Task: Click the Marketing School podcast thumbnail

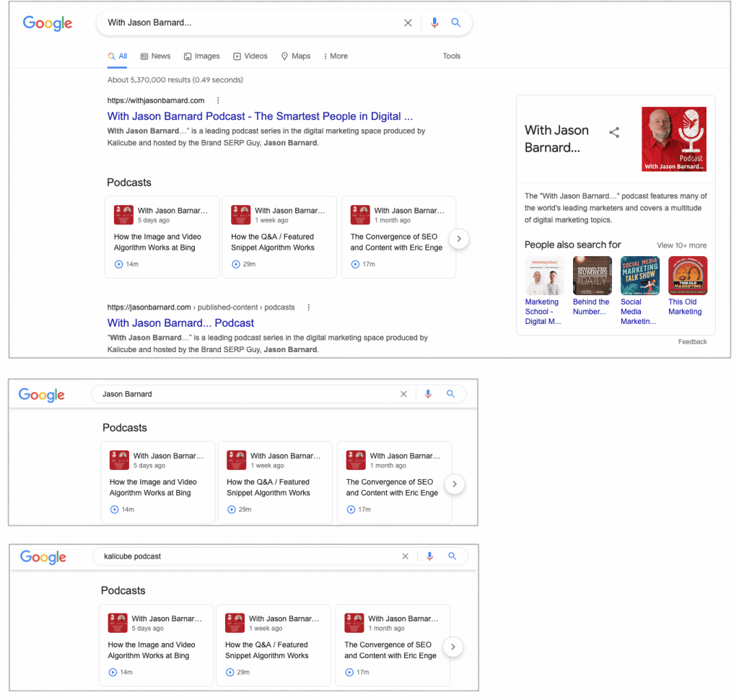Action: (545, 276)
